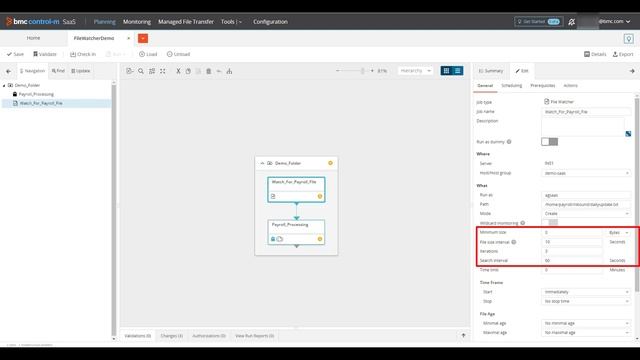Select the Update tab in left panel
The image size is (640, 360).
[x=81, y=71]
